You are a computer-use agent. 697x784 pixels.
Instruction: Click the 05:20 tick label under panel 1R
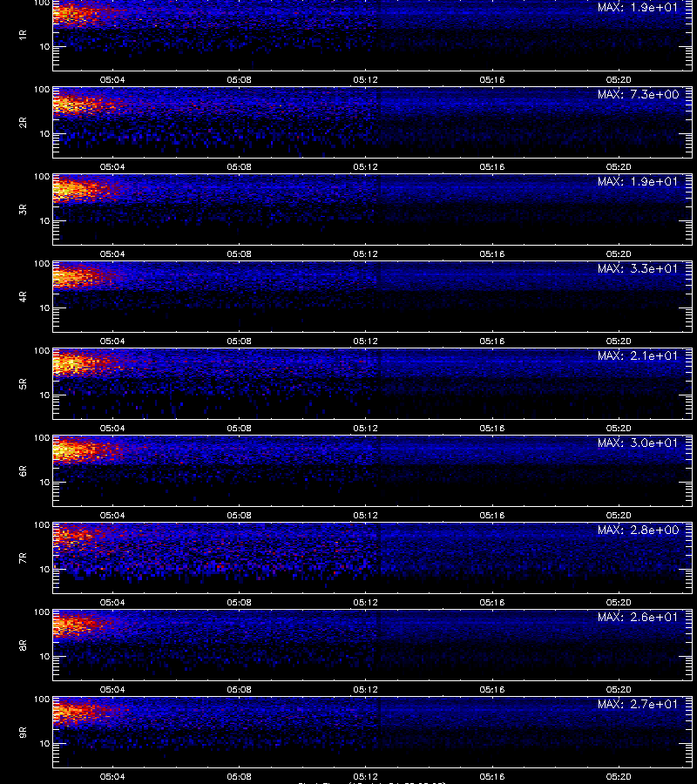619,79
